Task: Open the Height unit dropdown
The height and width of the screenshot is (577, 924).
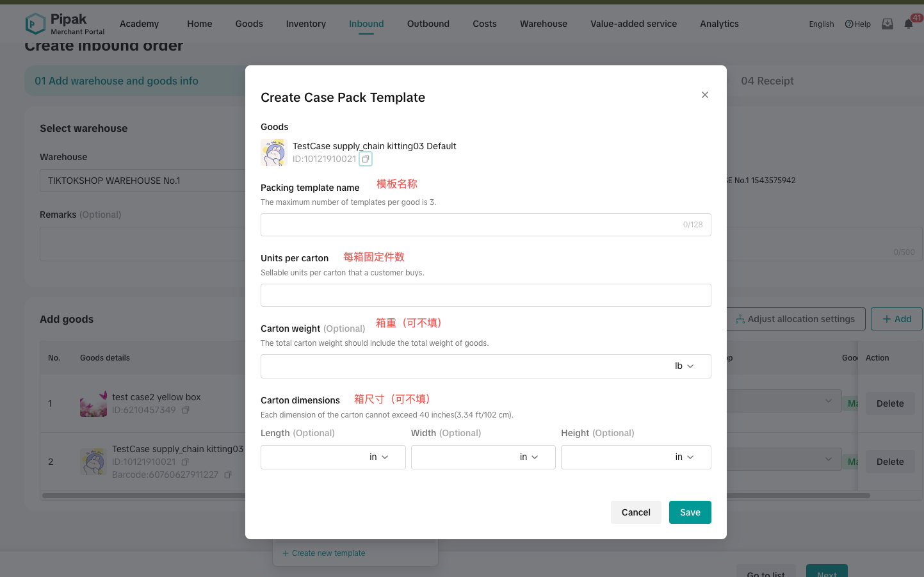Action: [684, 457]
